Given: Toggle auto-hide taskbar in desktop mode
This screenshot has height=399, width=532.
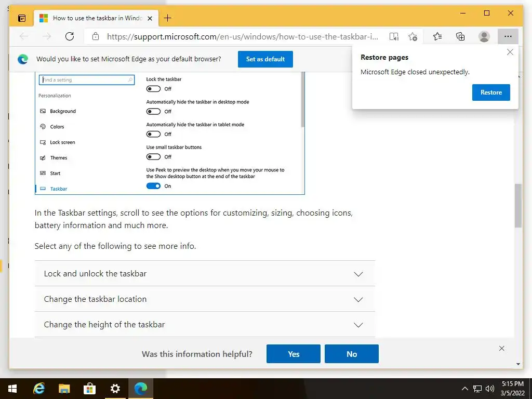Looking at the screenshot, I should click(153, 111).
